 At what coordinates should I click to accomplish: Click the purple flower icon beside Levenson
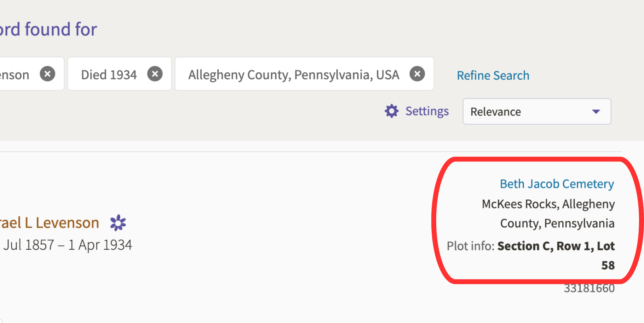tap(118, 223)
